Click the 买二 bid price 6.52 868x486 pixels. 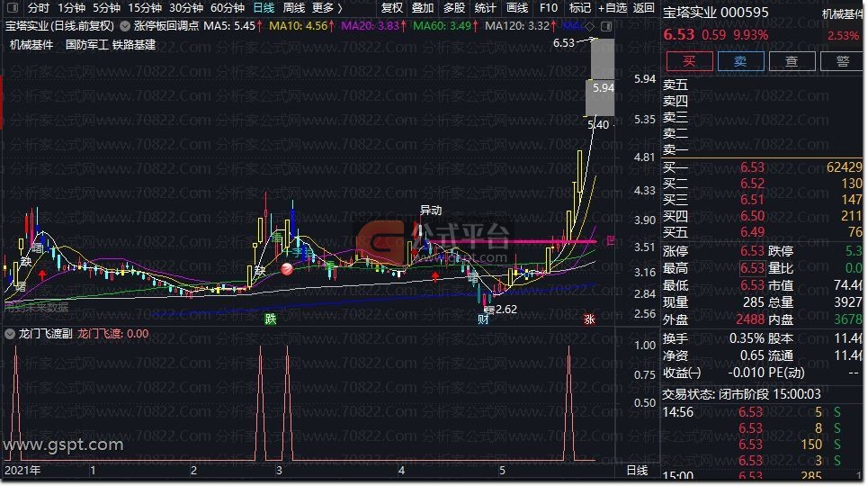pos(752,184)
